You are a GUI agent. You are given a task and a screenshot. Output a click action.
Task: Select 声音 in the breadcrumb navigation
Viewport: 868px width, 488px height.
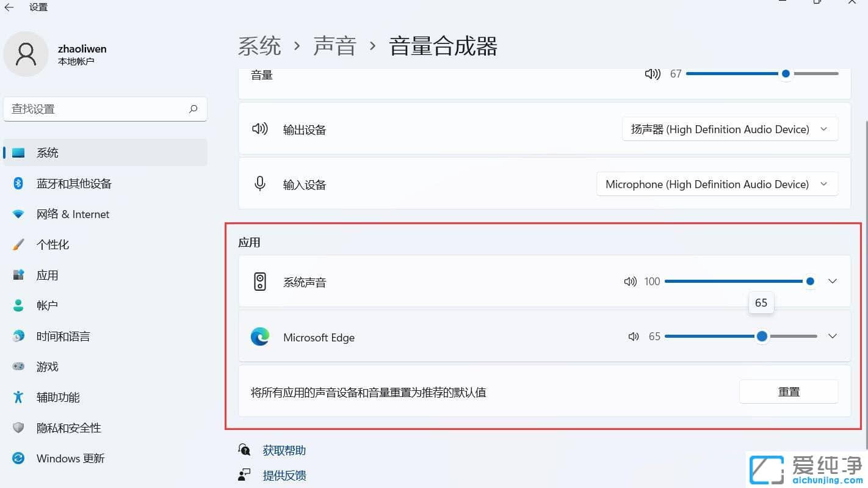click(335, 45)
